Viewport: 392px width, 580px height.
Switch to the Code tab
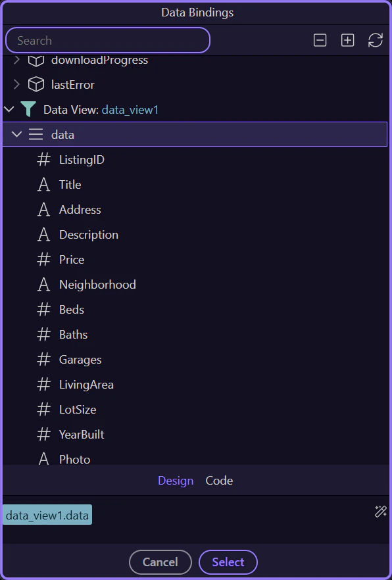(219, 481)
